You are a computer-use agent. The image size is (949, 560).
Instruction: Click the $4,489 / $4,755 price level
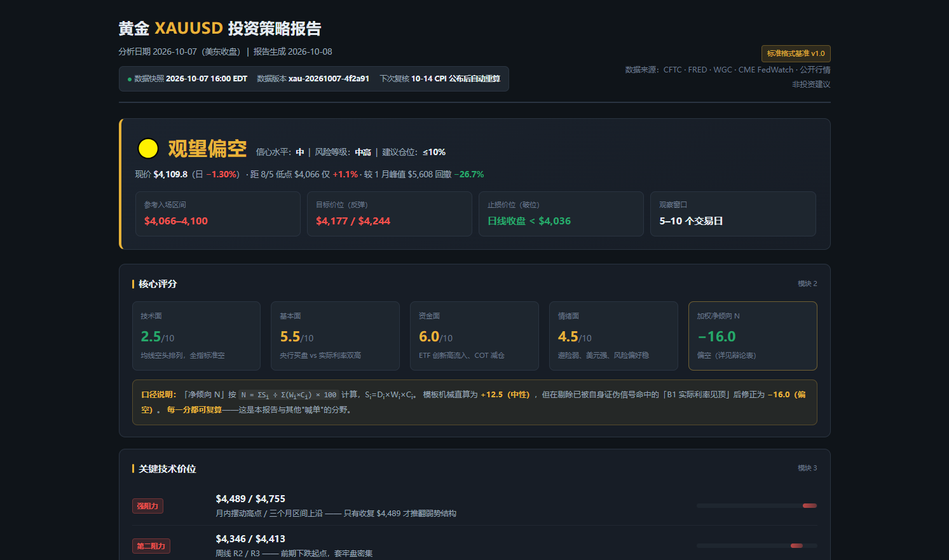[x=250, y=499]
